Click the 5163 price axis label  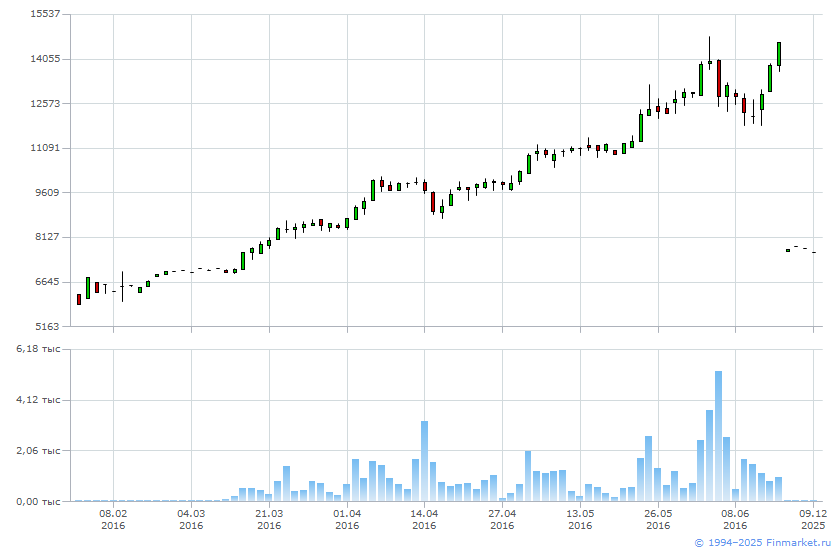tap(45, 326)
